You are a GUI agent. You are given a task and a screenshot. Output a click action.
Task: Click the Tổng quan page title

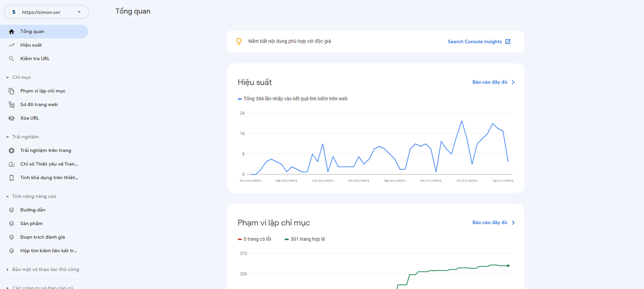tap(133, 11)
